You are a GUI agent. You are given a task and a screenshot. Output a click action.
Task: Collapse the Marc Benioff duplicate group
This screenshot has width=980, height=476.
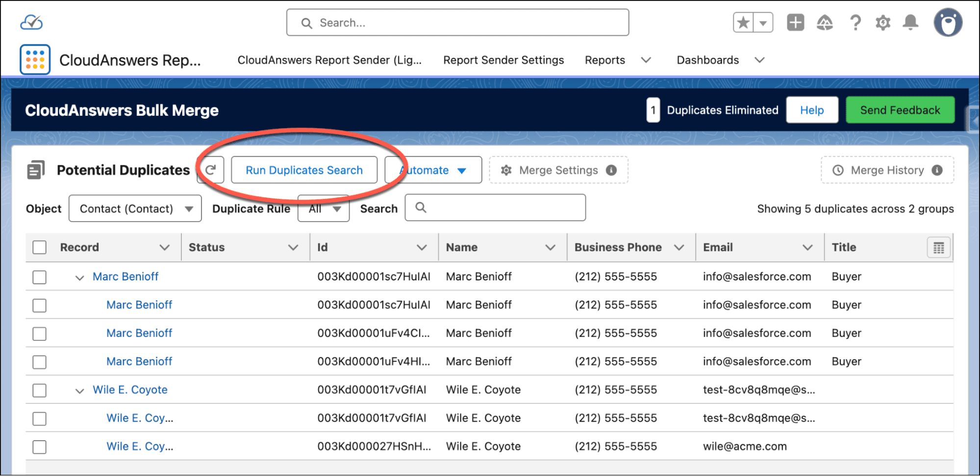[x=79, y=278]
